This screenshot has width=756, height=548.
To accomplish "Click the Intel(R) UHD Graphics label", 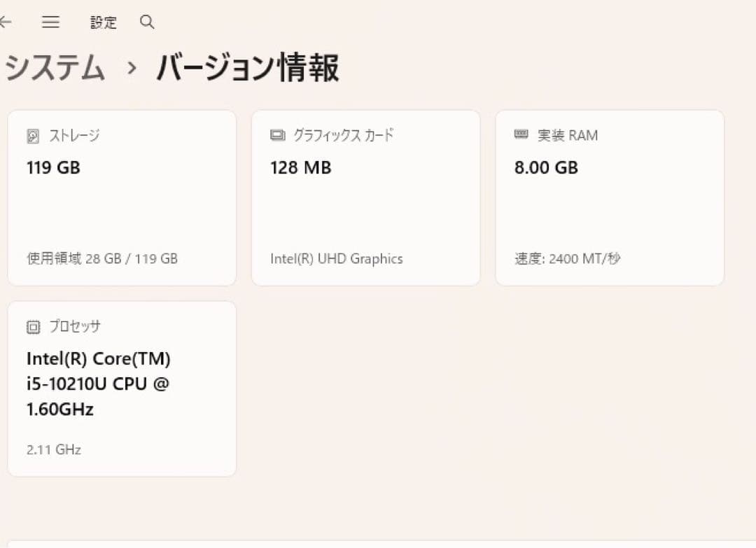I will (x=336, y=258).
